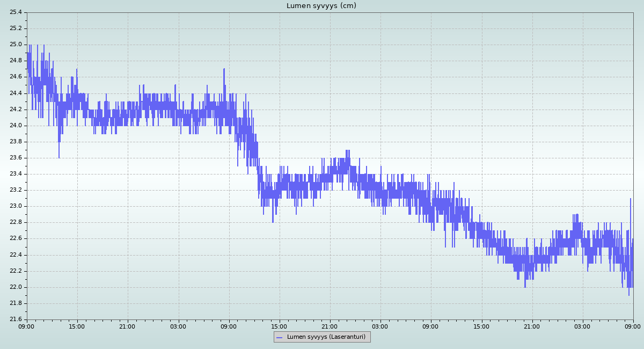The width and height of the screenshot is (644, 349).
Task: Click the 23.6 y-axis tick label
Action: click(x=16, y=157)
